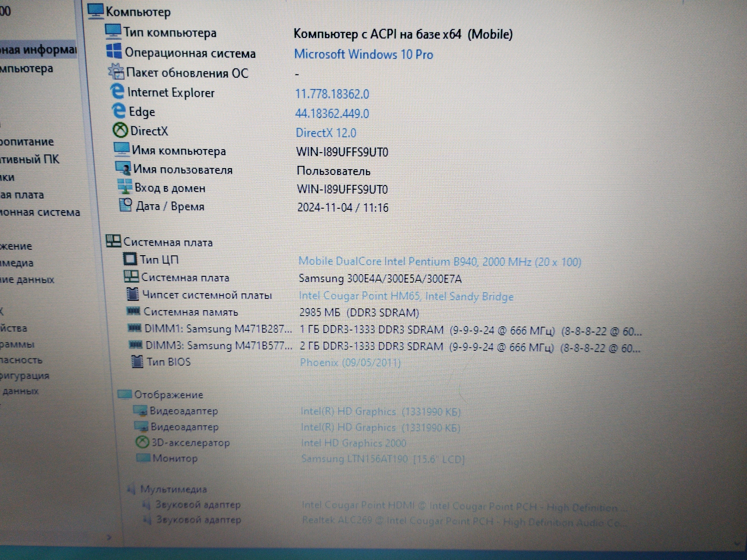Click the Тип BIOS chip icon
This screenshot has height=560, width=747.
click(x=137, y=361)
